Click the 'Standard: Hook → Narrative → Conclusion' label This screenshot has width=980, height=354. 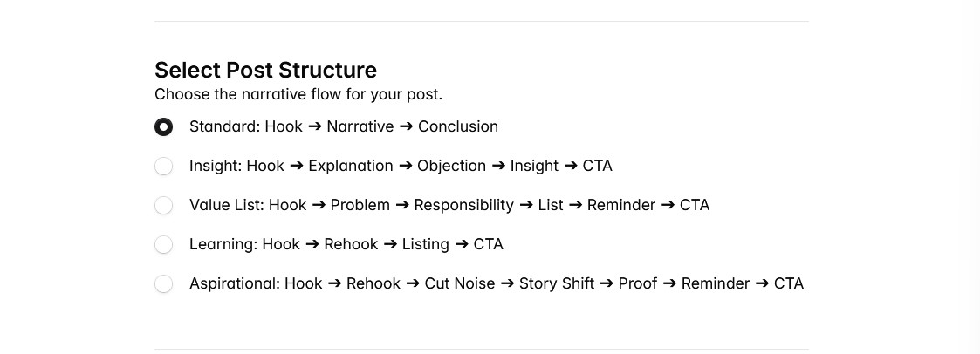pyautogui.click(x=343, y=126)
